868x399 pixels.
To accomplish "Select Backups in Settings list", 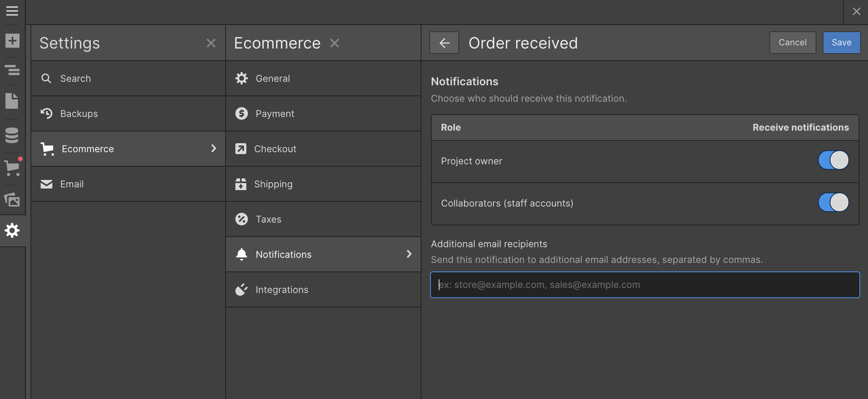I will (x=128, y=113).
